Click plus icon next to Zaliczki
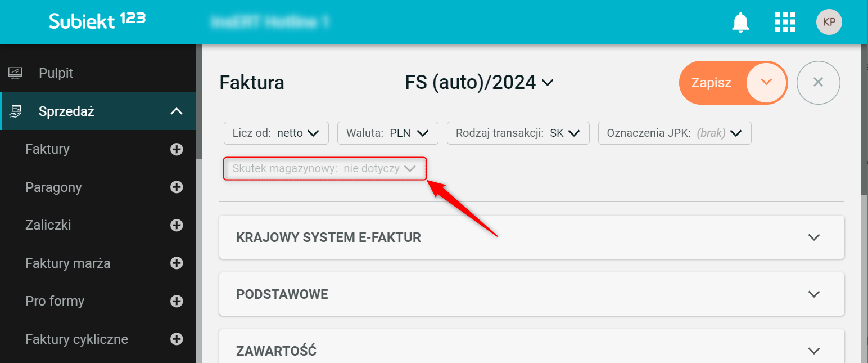The image size is (868, 363). [x=177, y=225]
